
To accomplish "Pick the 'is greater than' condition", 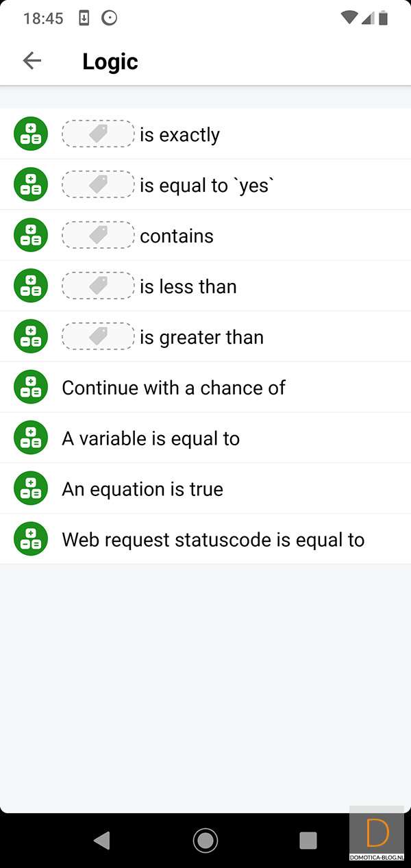I will coord(201,337).
